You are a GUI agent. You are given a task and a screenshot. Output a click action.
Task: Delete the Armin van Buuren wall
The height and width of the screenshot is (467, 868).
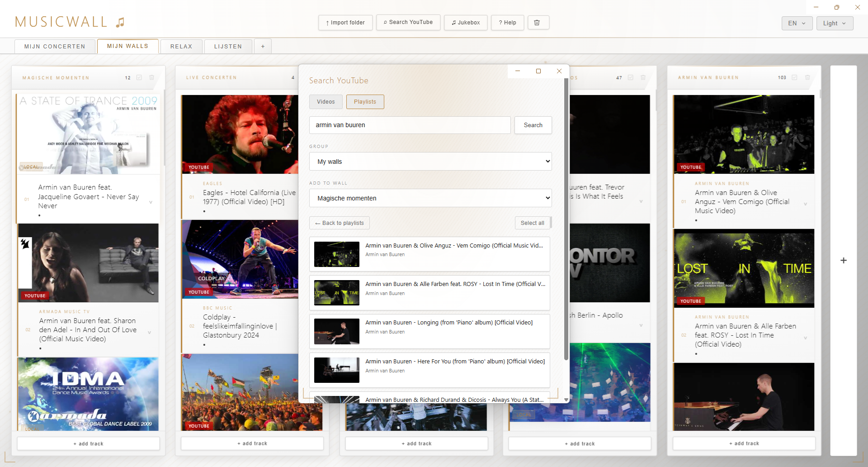tap(807, 77)
